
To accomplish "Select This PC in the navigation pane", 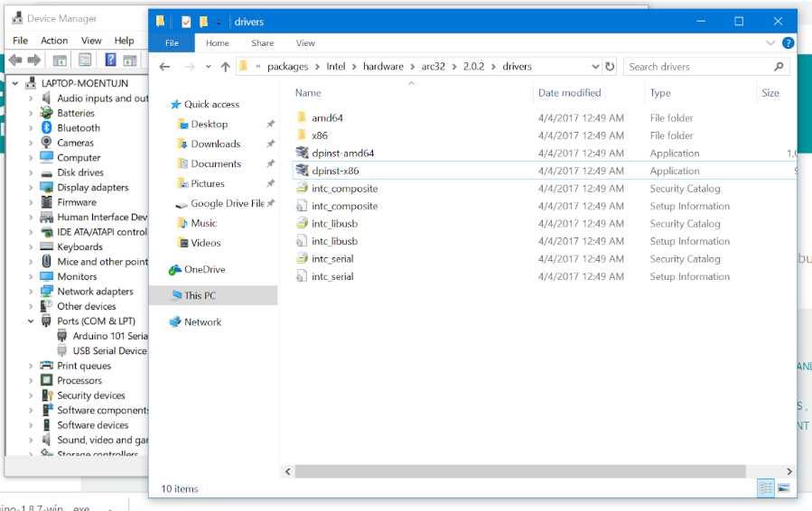I will (200, 295).
